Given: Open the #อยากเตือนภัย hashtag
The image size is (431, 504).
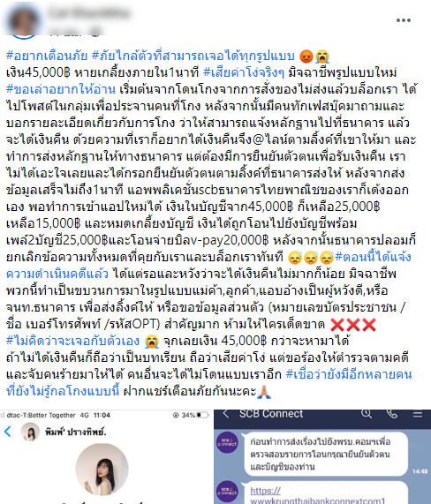Looking at the screenshot, I should click(47, 56).
